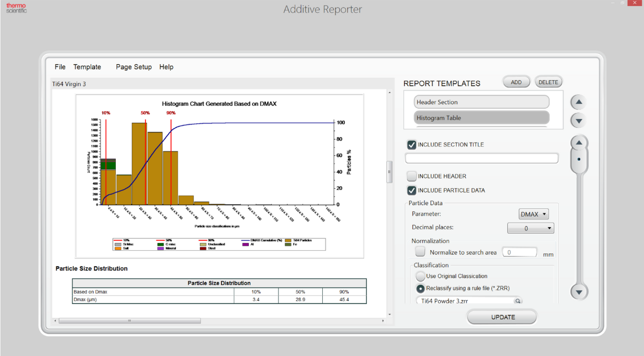This screenshot has width=644, height=356.
Task: Open the Decimal places dropdown
Action: coord(530,228)
